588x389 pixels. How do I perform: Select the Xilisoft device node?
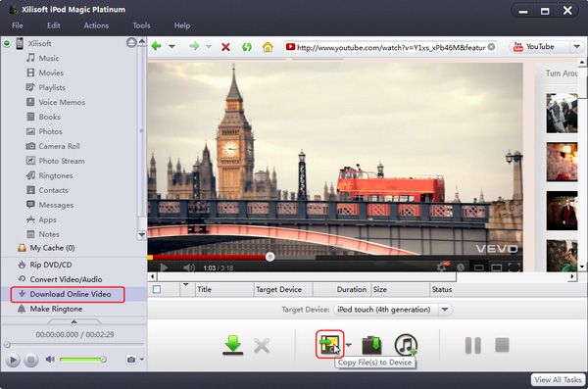pyautogui.click(x=39, y=43)
